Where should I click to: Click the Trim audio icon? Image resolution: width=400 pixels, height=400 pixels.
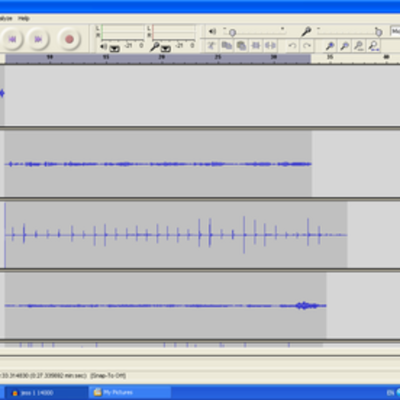pos(256,45)
